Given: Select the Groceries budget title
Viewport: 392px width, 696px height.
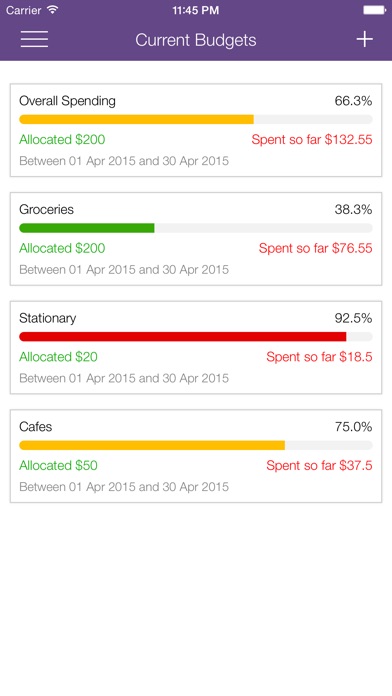Looking at the screenshot, I should pos(47,209).
